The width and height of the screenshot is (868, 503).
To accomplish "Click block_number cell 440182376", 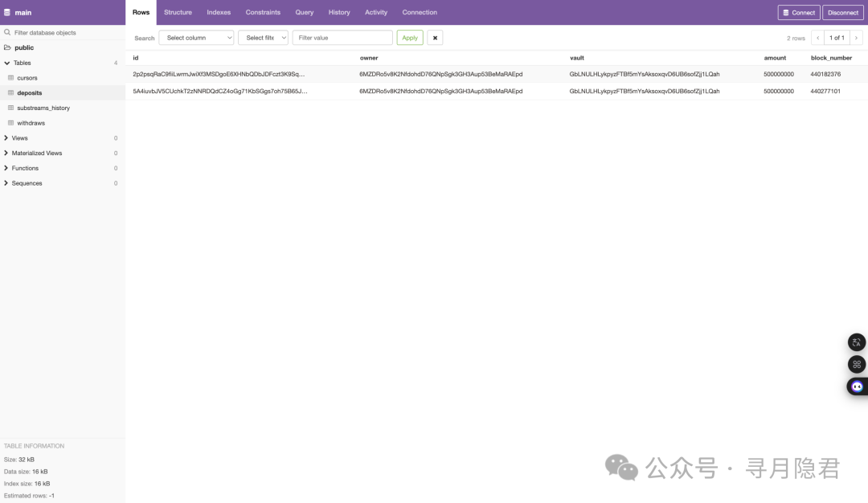I will click(x=825, y=74).
